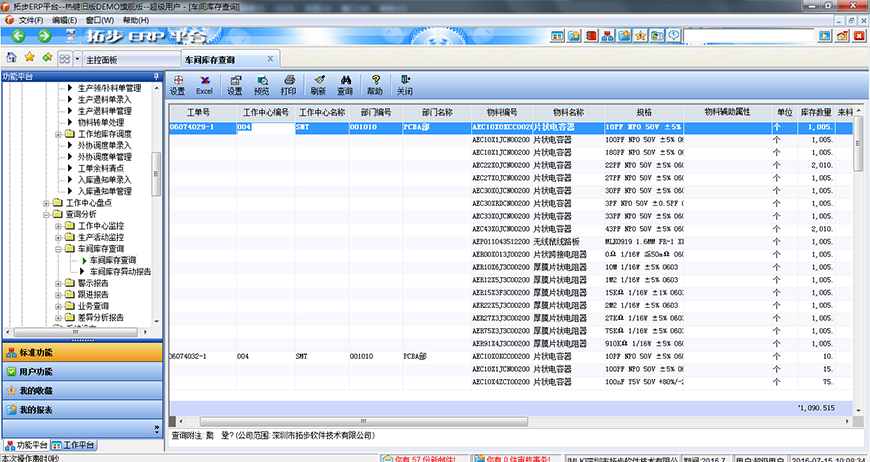Open the 文件(F) menu
This screenshot has height=462, width=870.
pos(30,20)
